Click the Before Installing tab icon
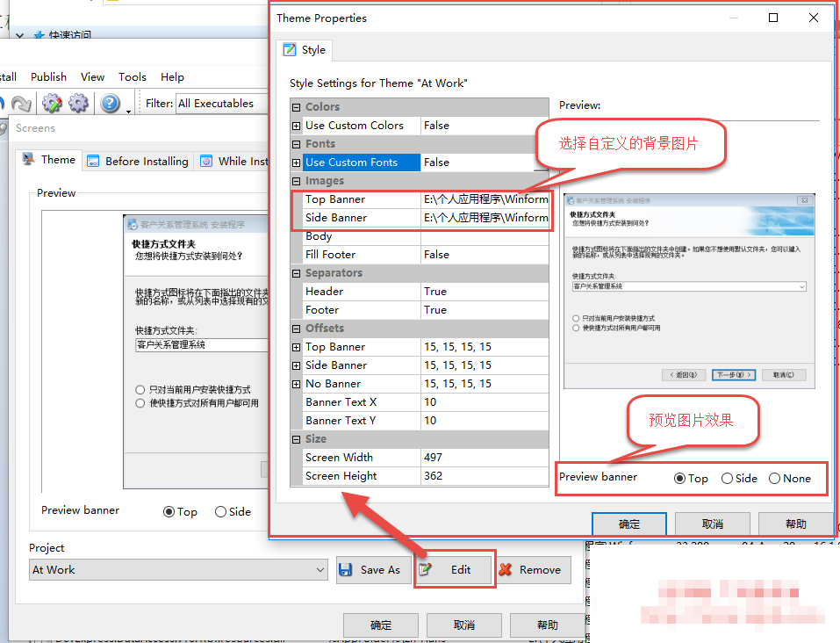This screenshot has height=643, width=840. pos(93,161)
